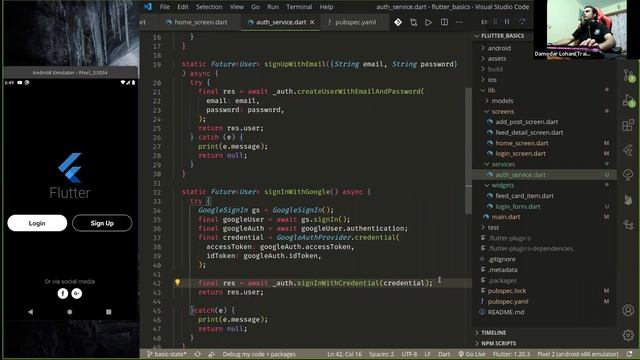Open the Run and Debug activity bar icon
Viewport: 640px width, 360px height.
point(628,100)
